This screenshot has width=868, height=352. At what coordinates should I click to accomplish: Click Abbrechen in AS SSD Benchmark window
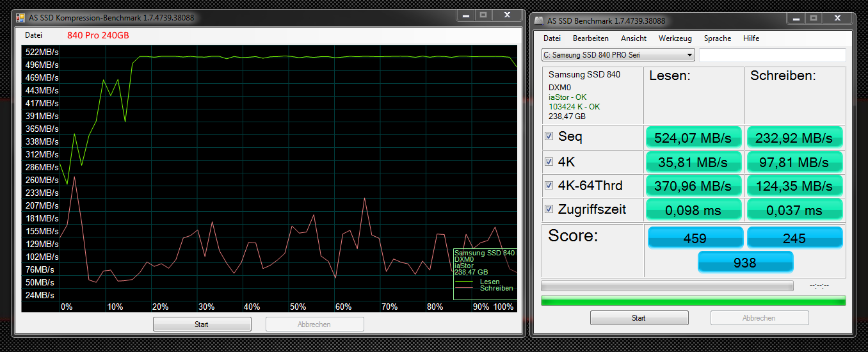pos(759,318)
